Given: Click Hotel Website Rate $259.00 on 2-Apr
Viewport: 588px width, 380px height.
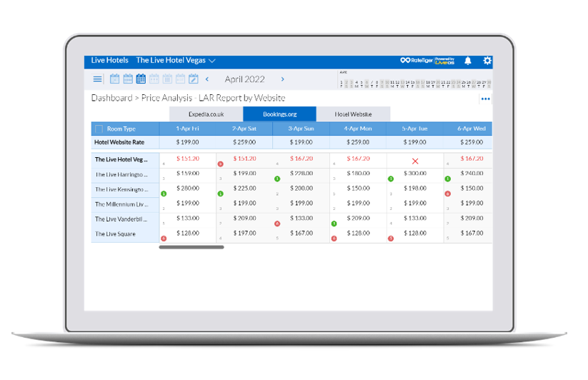Looking at the screenshot, I should [244, 142].
